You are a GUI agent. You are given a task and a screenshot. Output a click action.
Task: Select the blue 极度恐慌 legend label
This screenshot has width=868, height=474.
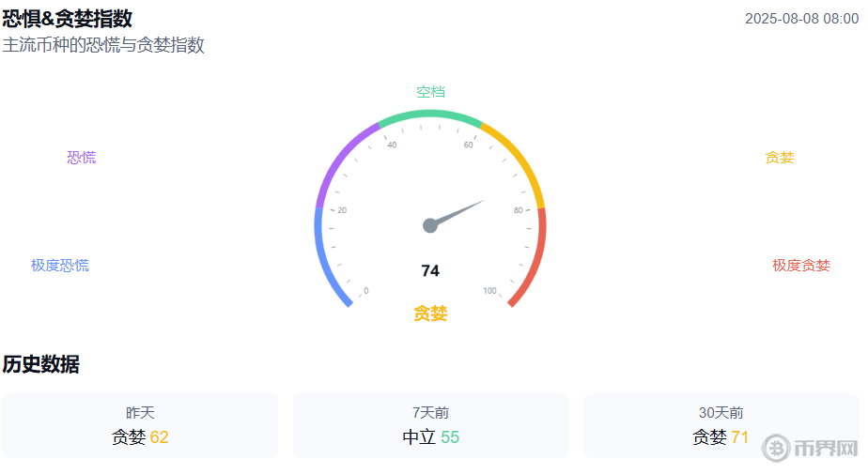pos(60,266)
